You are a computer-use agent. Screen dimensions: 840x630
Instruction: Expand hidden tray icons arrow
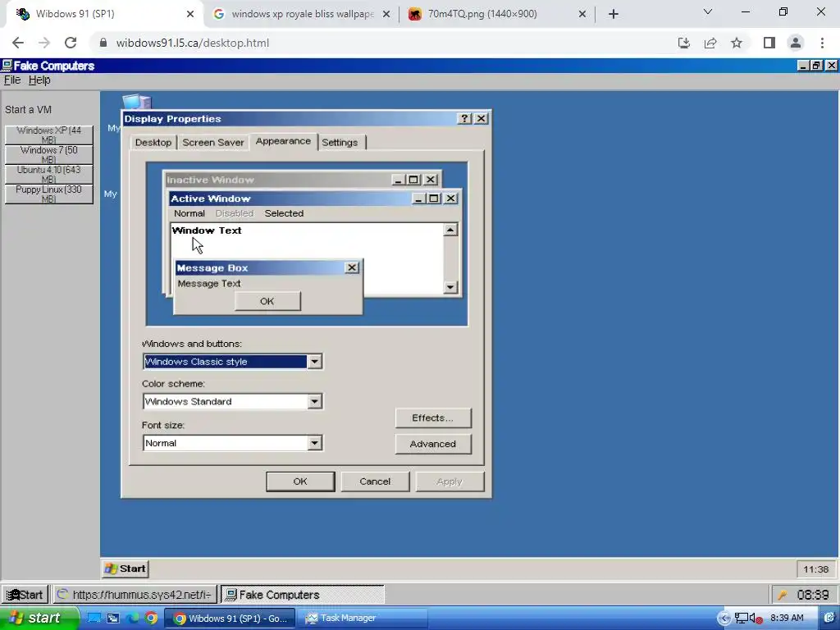[x=724, y=619]
